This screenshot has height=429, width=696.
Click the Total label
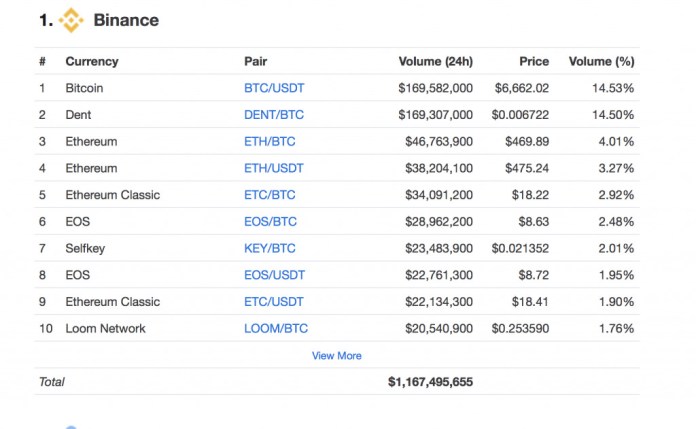pos(51,382)
